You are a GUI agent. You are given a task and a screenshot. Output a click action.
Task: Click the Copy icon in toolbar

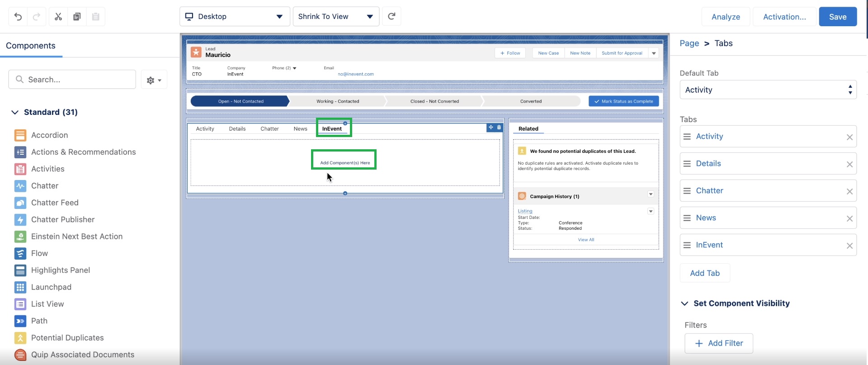(x=77, y=17)
